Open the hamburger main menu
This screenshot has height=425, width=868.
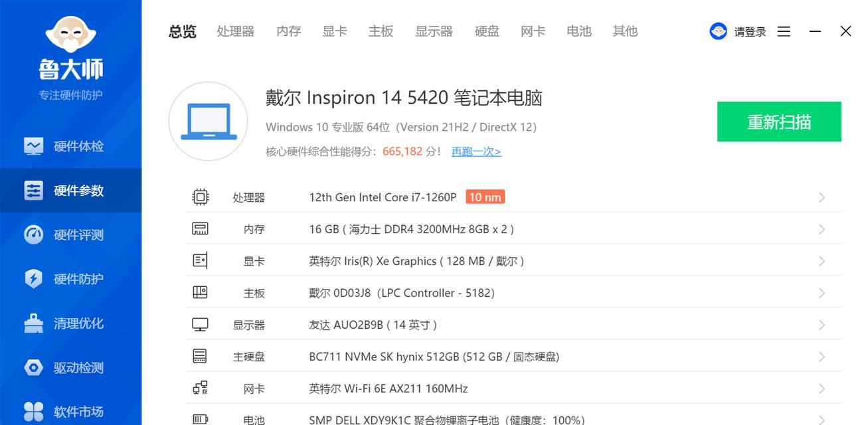[x=784, y=31]
